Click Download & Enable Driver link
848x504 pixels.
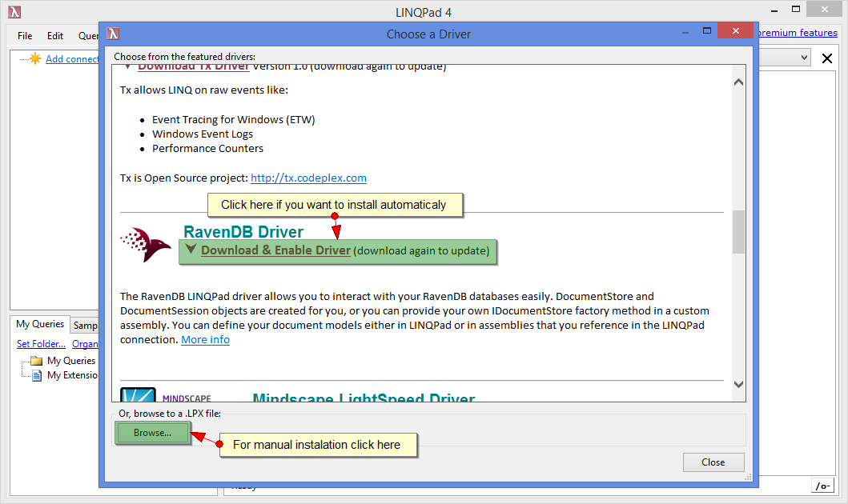tap(275, 250)
